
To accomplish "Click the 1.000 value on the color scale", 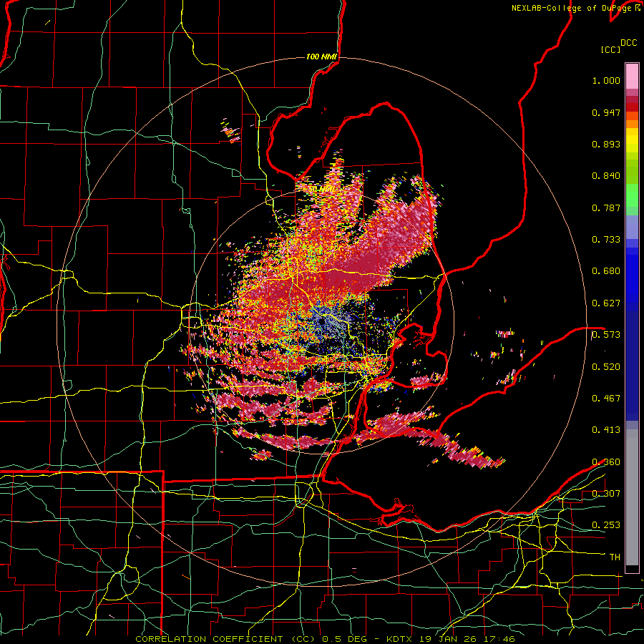I will 606,80.
